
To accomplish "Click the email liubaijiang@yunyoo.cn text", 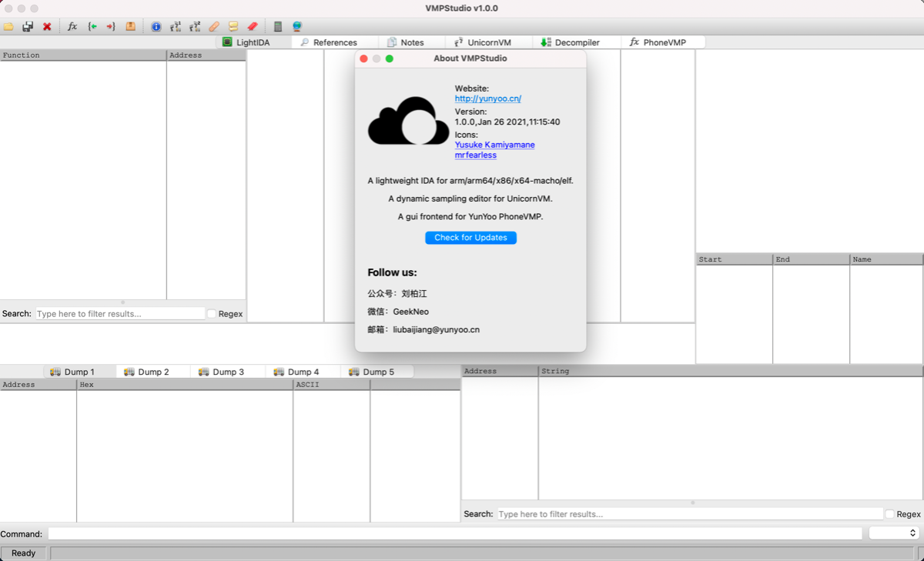I will (x=436, y=329).
